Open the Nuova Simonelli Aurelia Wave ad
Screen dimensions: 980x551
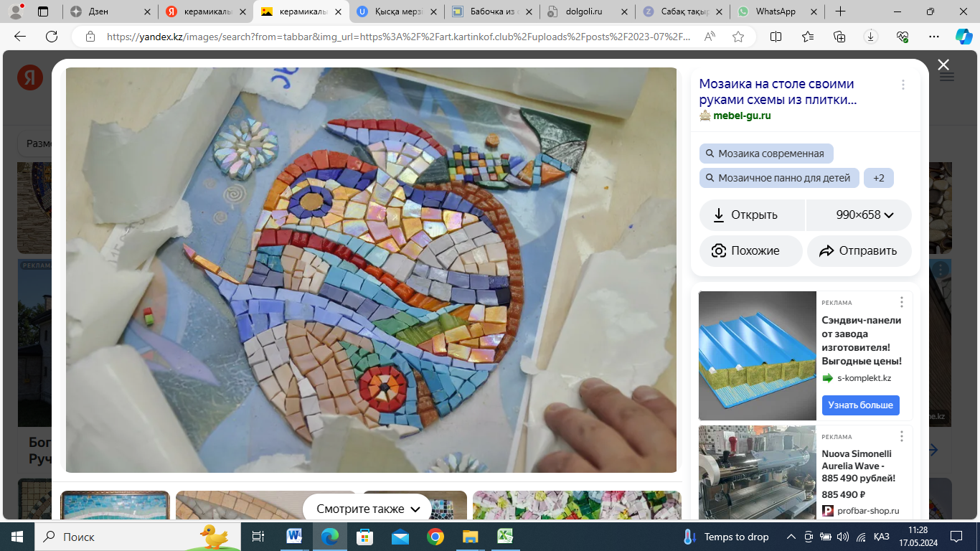[859, 466]
